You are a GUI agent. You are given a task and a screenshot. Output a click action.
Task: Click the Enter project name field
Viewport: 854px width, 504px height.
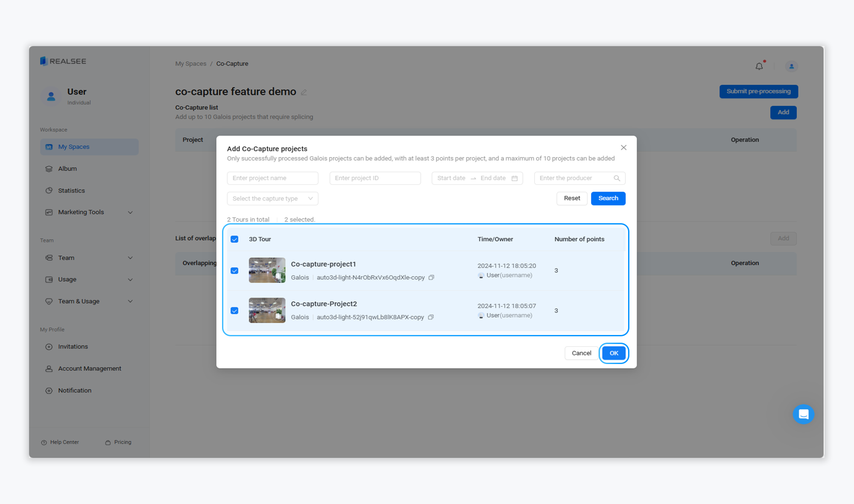pos(272,178)
